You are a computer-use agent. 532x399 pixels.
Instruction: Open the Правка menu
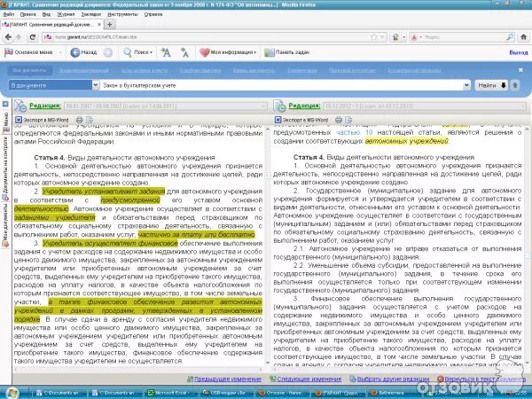coord(27,14)
